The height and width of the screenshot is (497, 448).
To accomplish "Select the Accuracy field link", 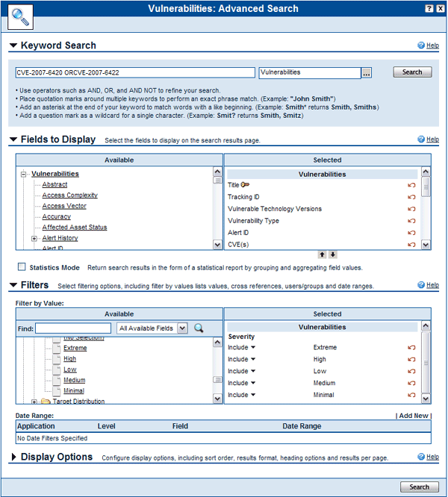I will coord(57,216).
